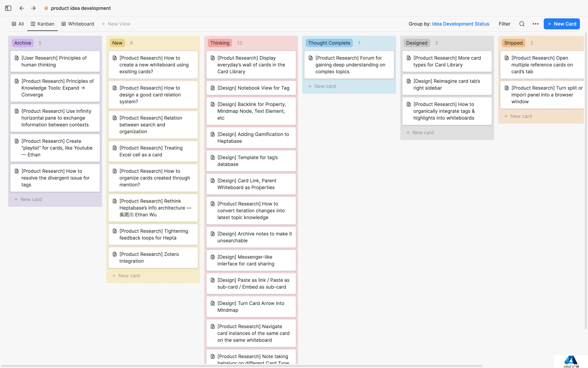
Task: Open card Card Link, Parent Whiteboard as Properties
Action: pos(251,184)
